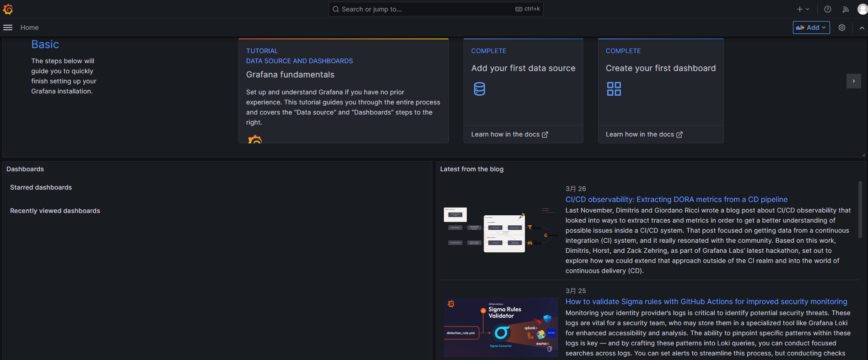Click the CI/CD pipeline diagram thumbnail

(x=501, y=229)
